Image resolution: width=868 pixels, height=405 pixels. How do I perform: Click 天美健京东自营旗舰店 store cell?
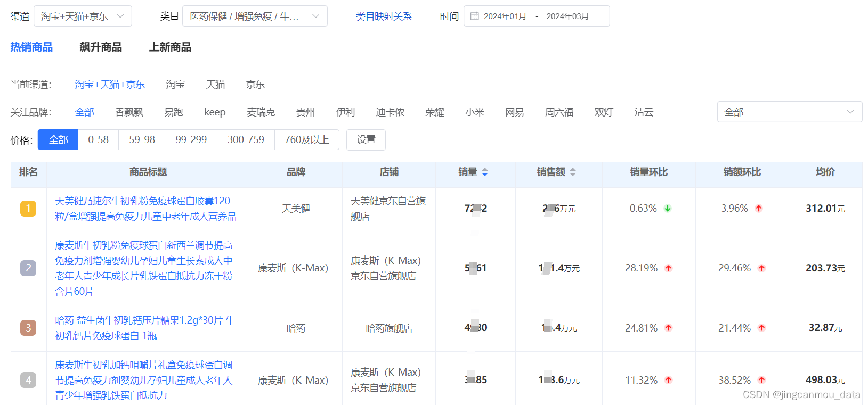click(x=388, y=209)
